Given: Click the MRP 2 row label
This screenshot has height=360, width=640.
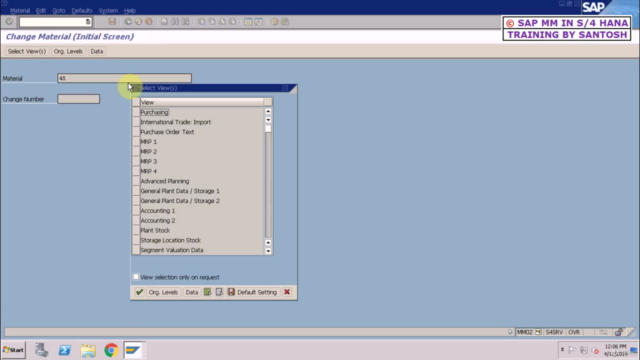Looking at the screenshot, I should pos(149,151).
